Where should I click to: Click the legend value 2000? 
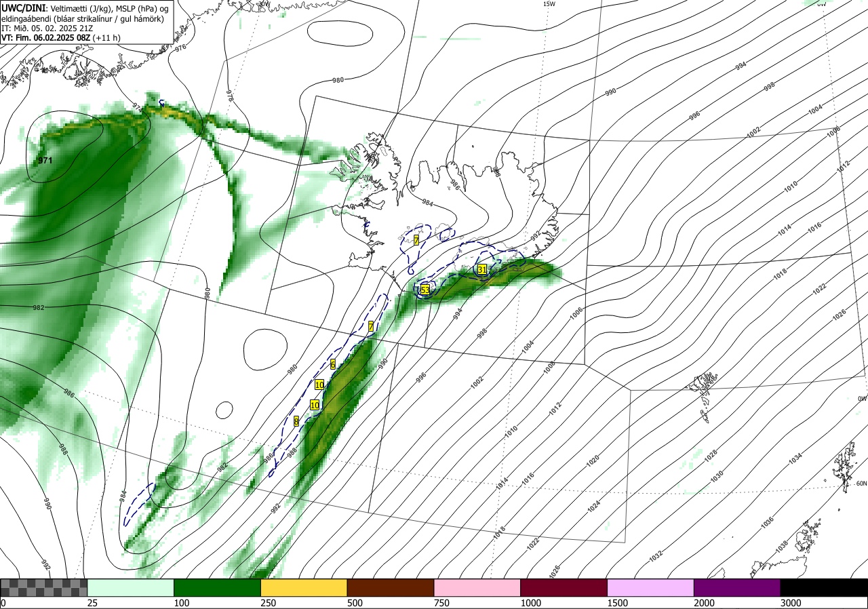tap(704, 603)
